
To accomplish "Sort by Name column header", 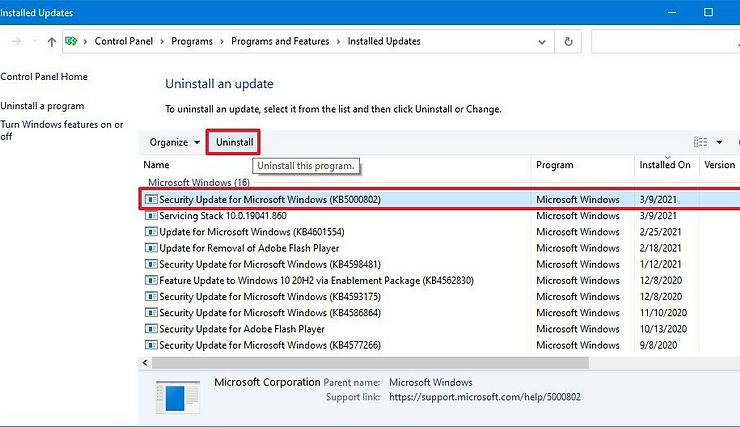I will click(156, 165).
